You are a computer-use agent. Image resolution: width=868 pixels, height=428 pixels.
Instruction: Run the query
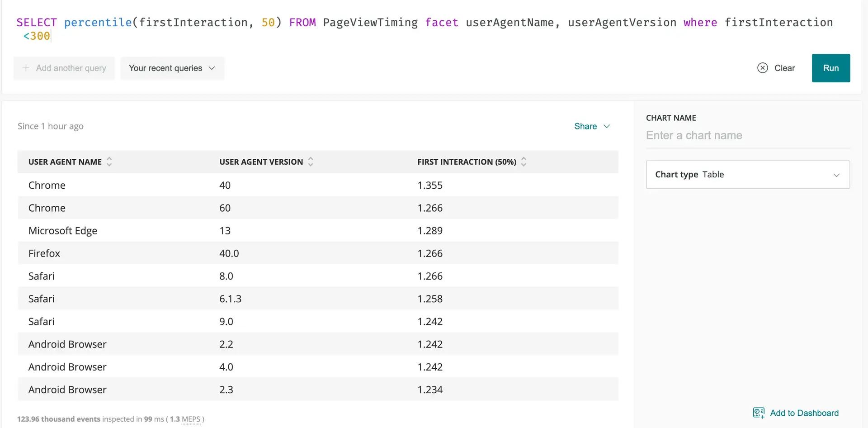click(831, 68)
